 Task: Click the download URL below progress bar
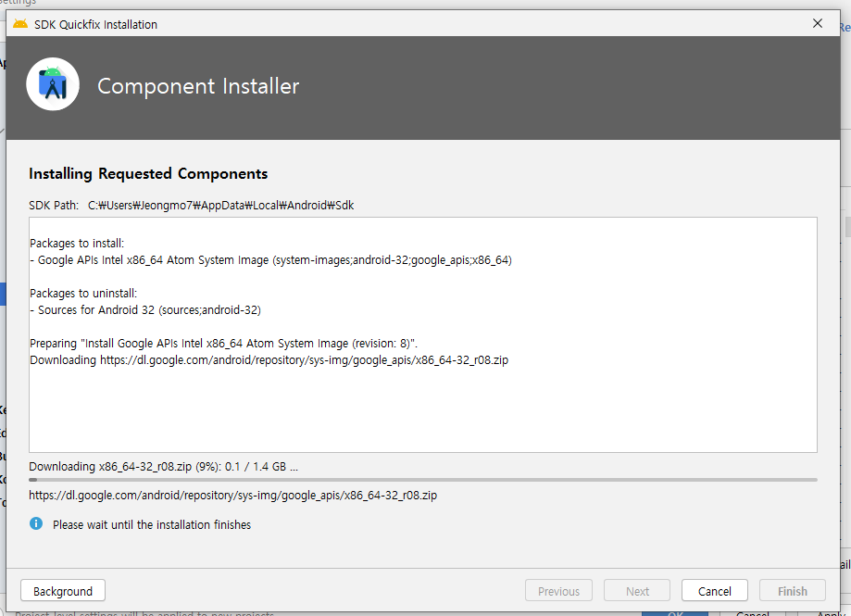tap(232, 495)
